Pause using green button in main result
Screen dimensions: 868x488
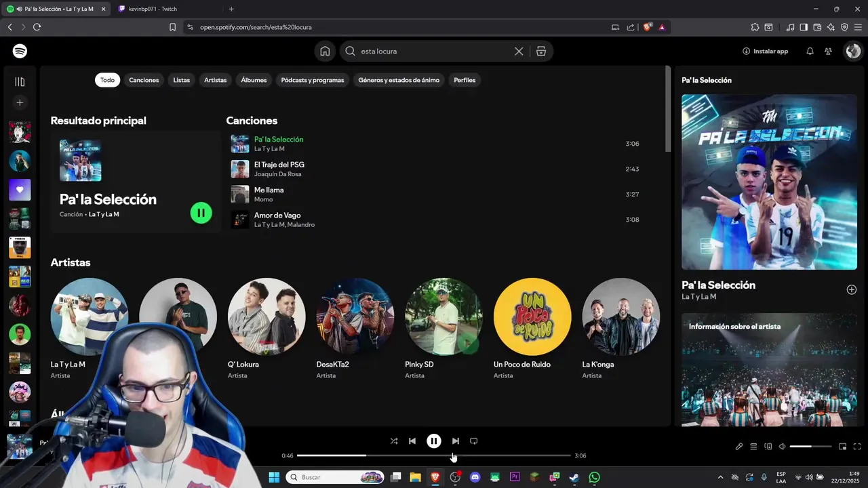[201, 213]
